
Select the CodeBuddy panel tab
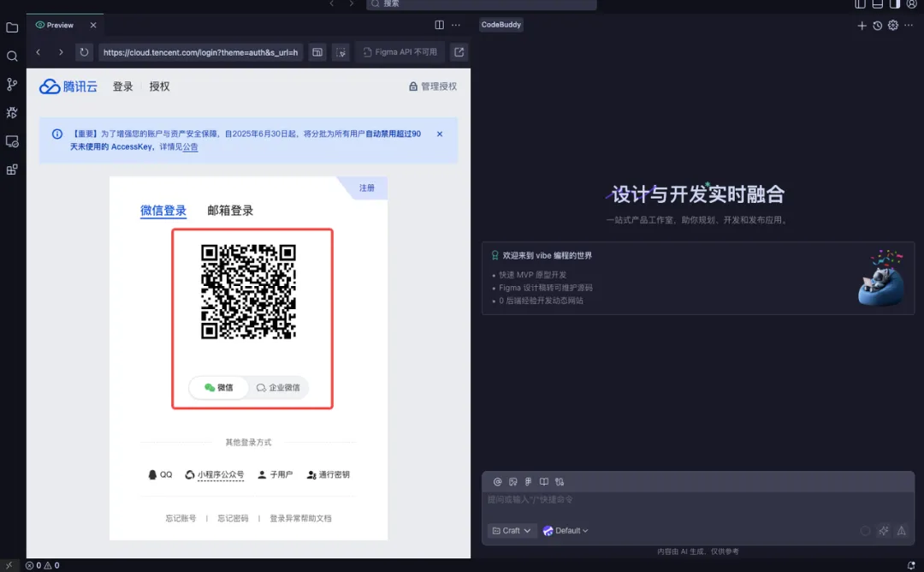tap(500, 25)
